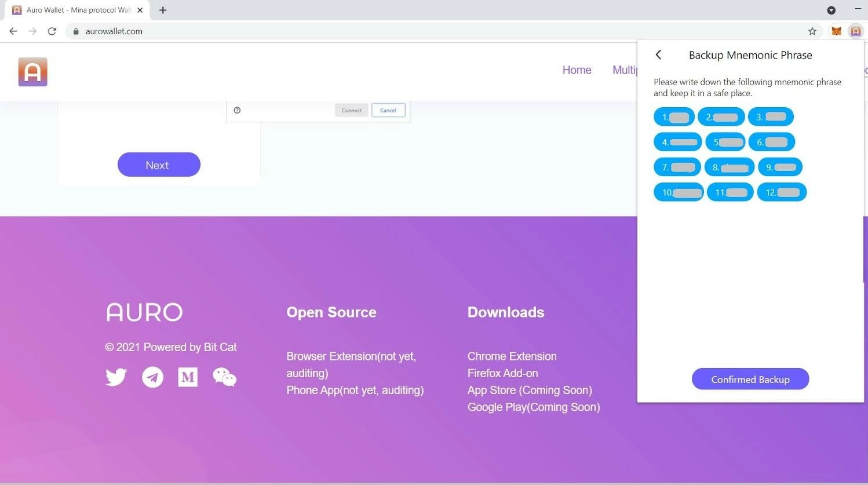Click the MetaMask fox extension icon
The width and height of the screenshot is (868, 485).
click(836, 31)
